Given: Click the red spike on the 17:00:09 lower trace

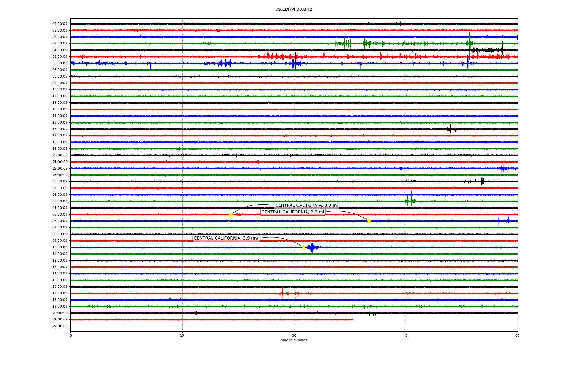Looking at the screenshot, I should point(282,292).
